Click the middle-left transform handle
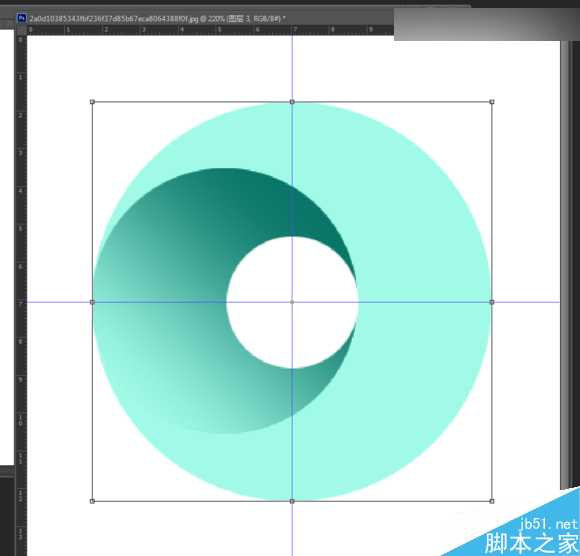The height and width of the screenshot is (556, 580). point(92,302)
